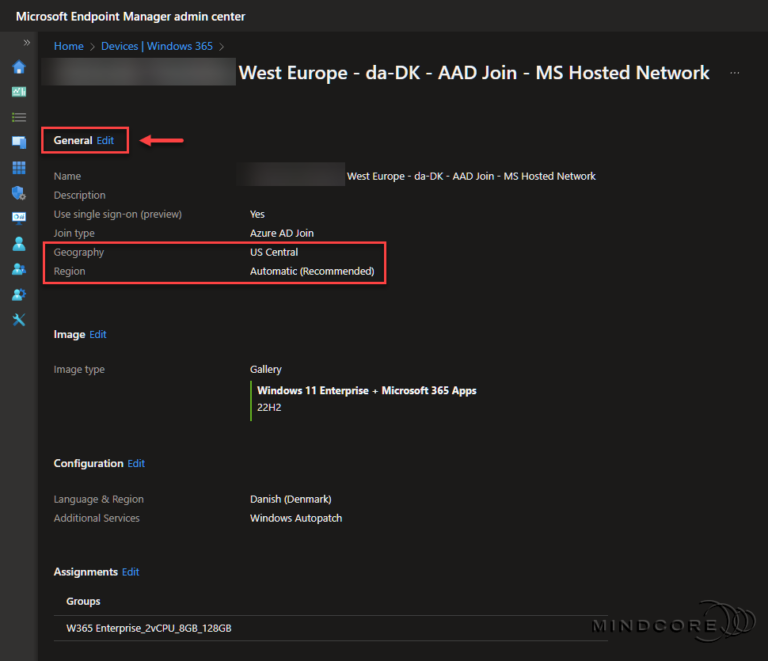Screen dimensions: 768x661
Task: Select W365 Enterprise_2vCPU_8GB_128GB group row
Action: pos(149,628)
